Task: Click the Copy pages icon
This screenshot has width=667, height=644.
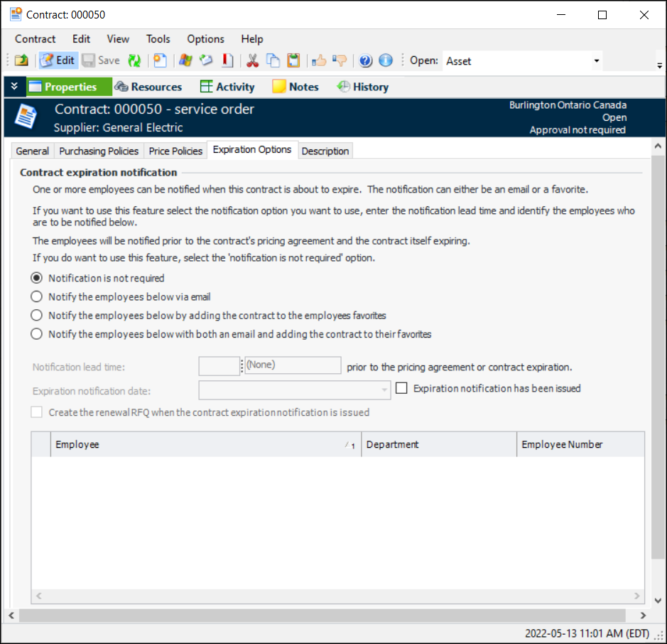Action: pyautogui.click(x=273, y=60)
